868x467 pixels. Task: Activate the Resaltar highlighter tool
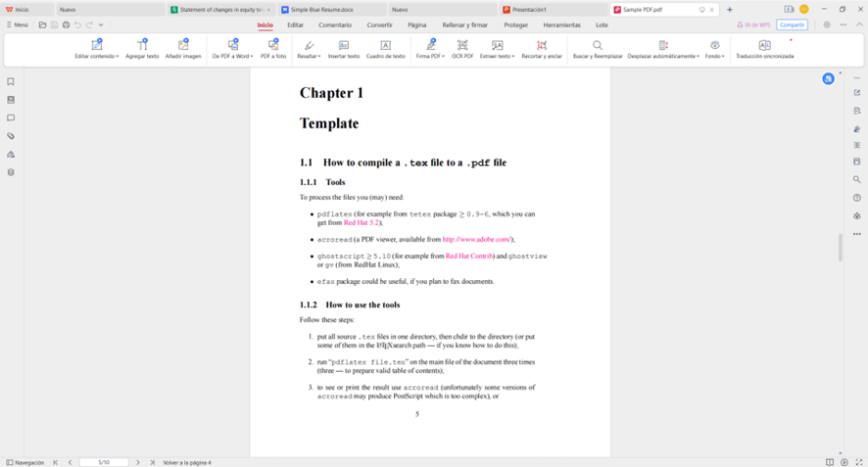pyautogui.click(x=309, y=49)
